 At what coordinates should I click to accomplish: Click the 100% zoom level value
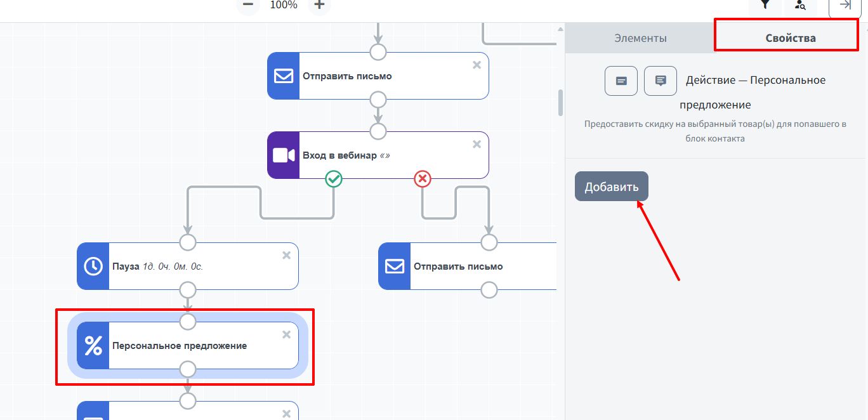tap(284, 5)
